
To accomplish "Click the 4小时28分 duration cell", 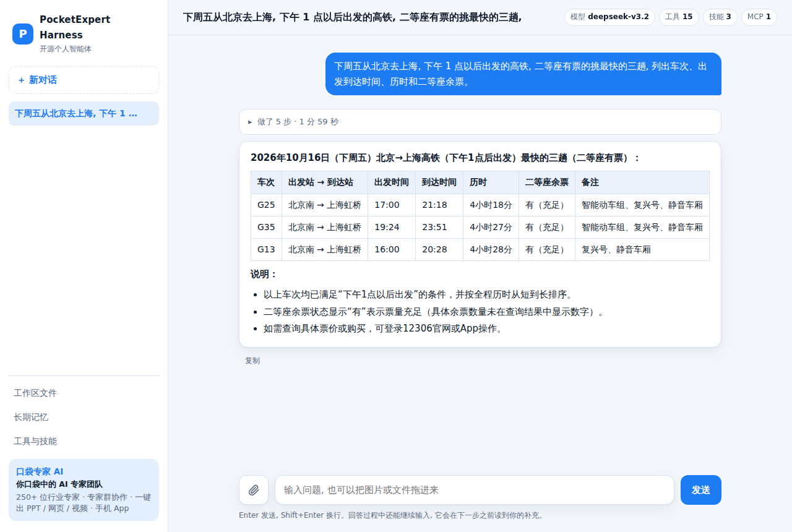I will [x=491, y=249].
